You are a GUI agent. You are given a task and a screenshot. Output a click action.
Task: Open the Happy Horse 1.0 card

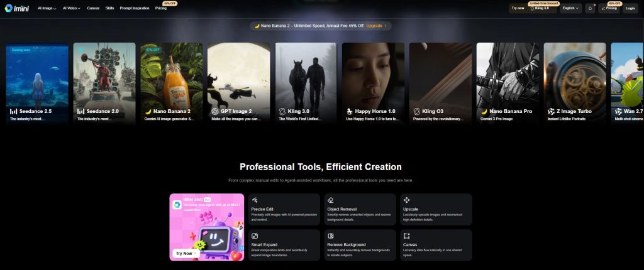tap(374, 84)
